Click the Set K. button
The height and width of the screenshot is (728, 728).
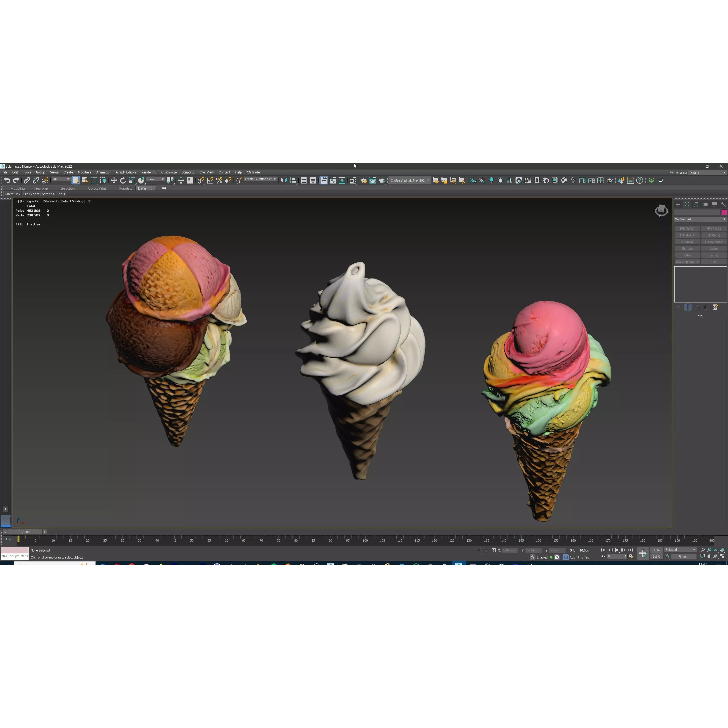tap(656, 557)
